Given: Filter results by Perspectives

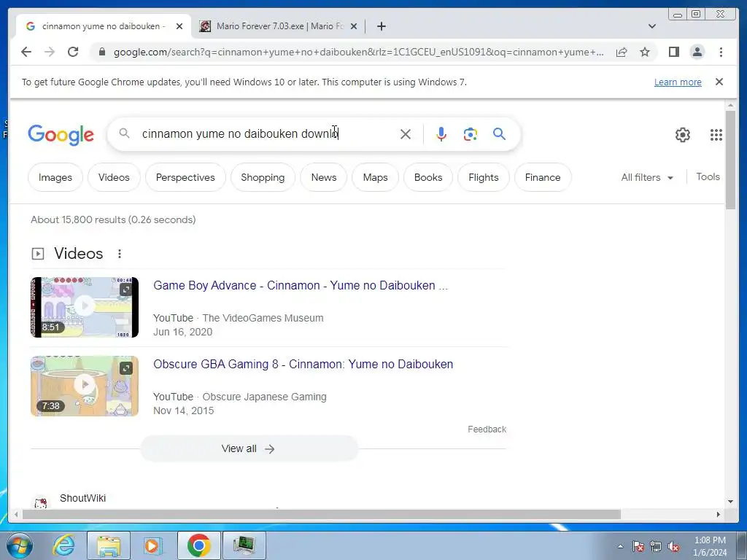Looking at the screenshot, I should pos(185,177).
